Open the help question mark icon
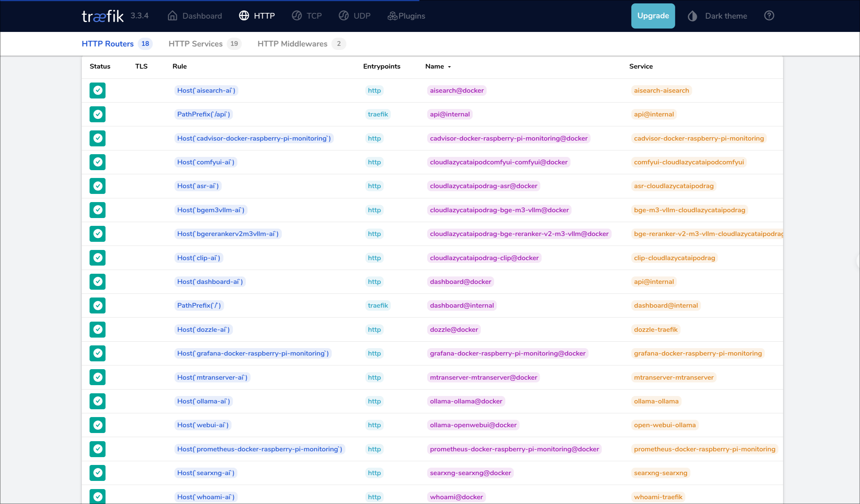 click(x=769, y=16)
